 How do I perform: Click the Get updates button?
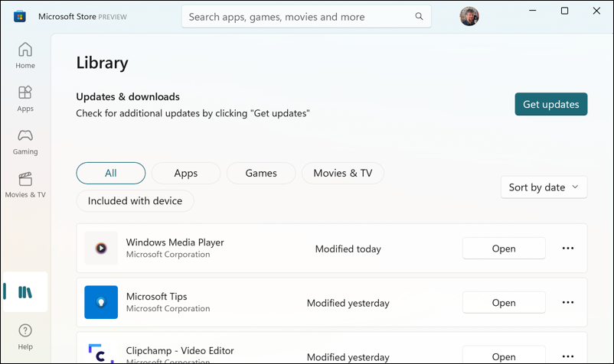[x=551, y=104]
